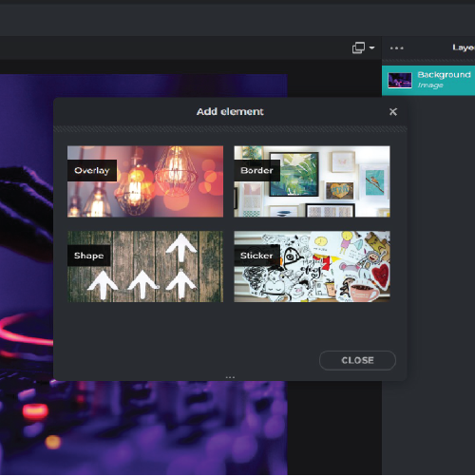Click the Background layer thumbnail preview

pyautogui.click(x=400, y=81)
